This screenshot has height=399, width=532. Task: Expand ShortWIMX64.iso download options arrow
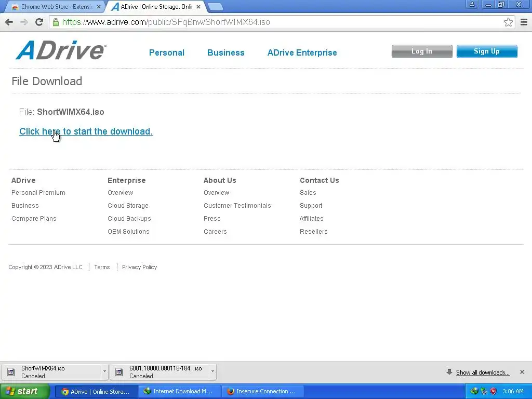coord(104,371)
